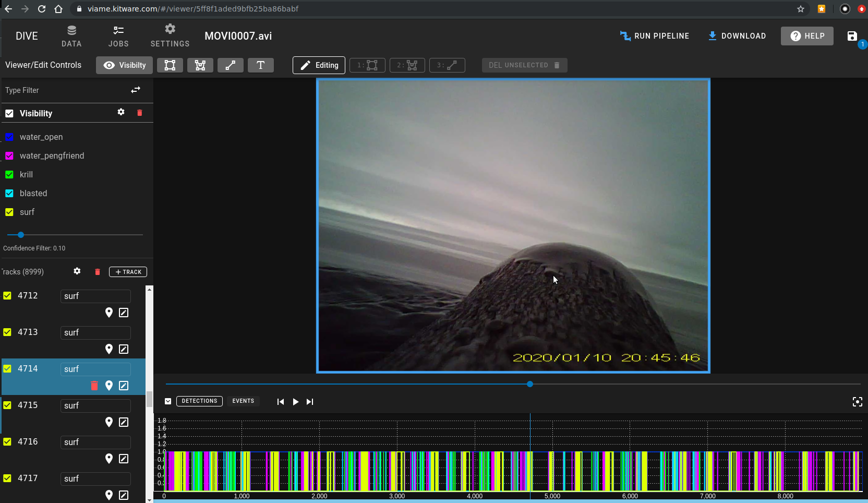Click DEL UNSELECTED button

(524, 65)
